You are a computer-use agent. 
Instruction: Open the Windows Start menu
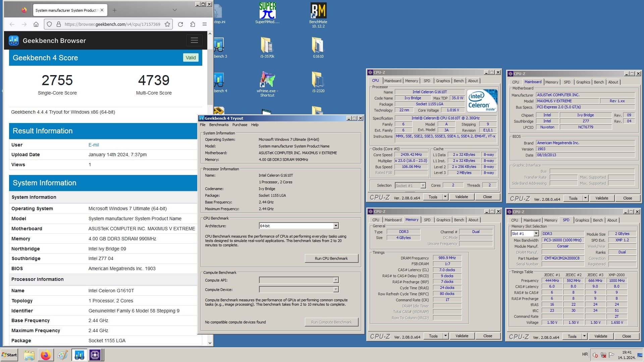(9, 355)
